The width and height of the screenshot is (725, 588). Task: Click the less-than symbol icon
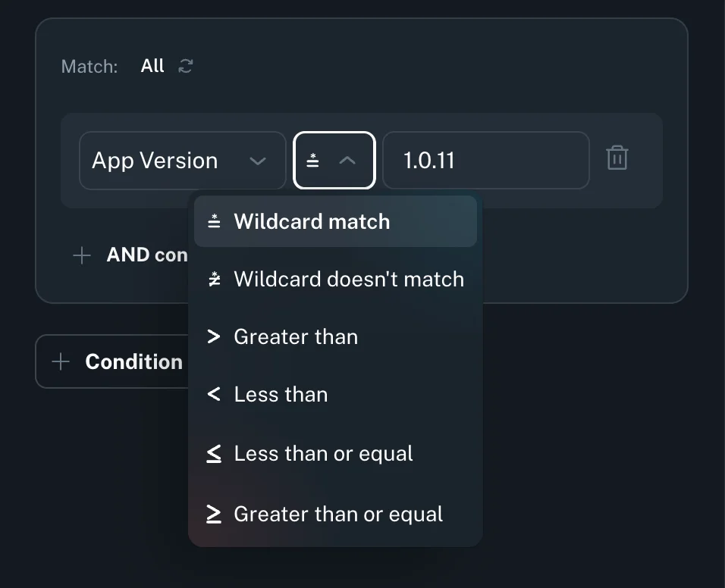[214, 395]
